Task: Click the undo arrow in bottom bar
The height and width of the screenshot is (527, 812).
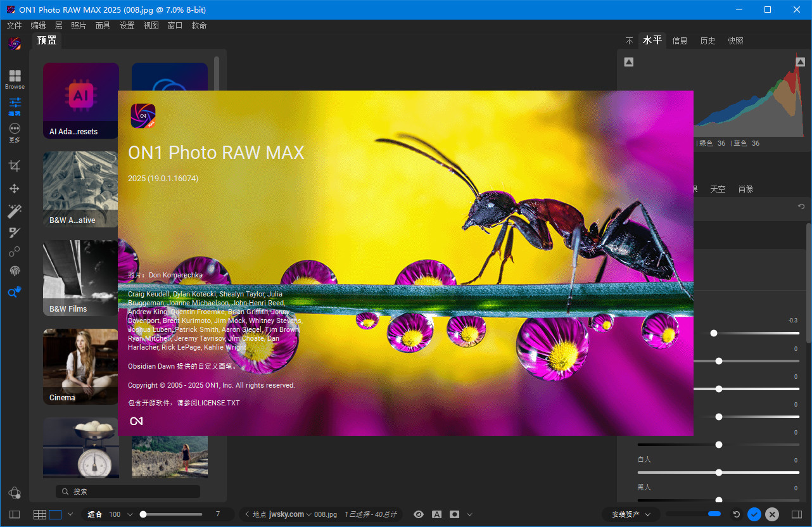Action: coord(735,514)
